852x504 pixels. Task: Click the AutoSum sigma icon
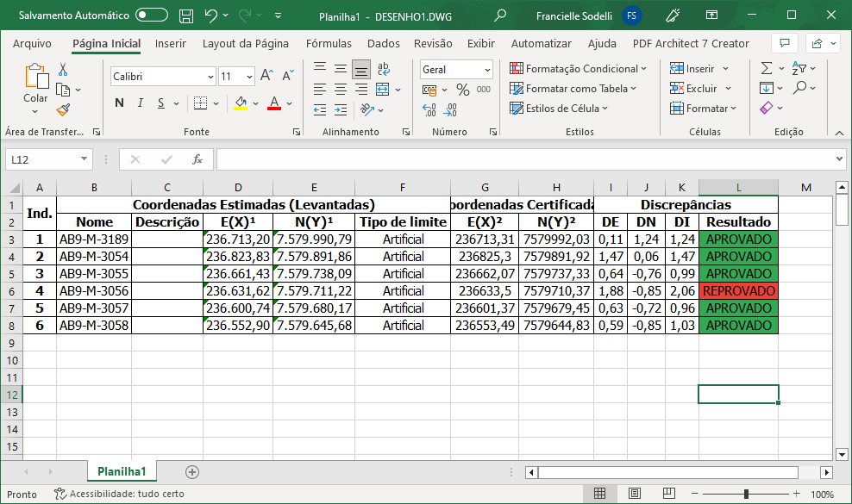coord(766,68)
